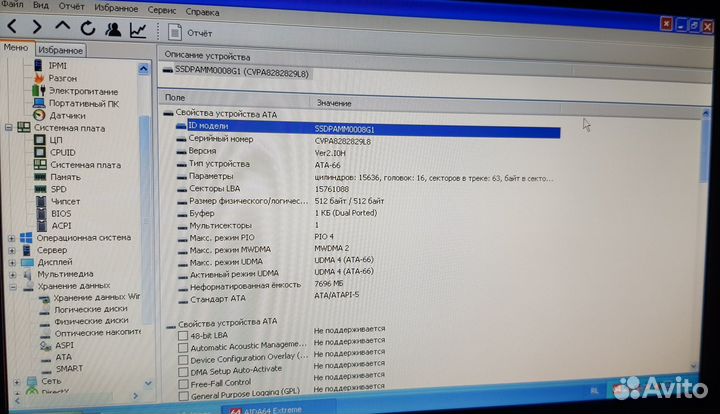Open the Сервис menu
This screenshot has width=720, height=414.
(162, 10)
